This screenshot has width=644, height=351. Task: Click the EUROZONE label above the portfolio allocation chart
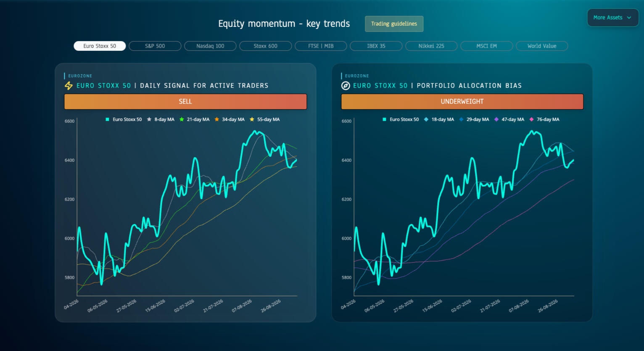[x=357, y=76]
